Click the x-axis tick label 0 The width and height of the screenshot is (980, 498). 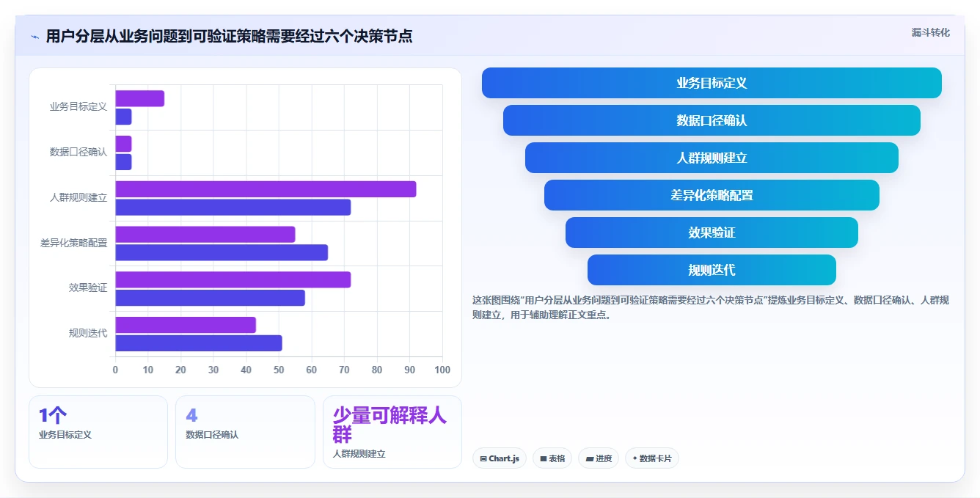pyautogui.click(x=115, y=370)
